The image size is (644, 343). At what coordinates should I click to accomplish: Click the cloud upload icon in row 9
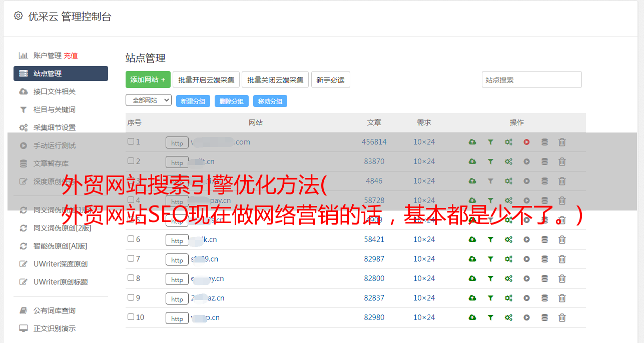tap(472, 298)
